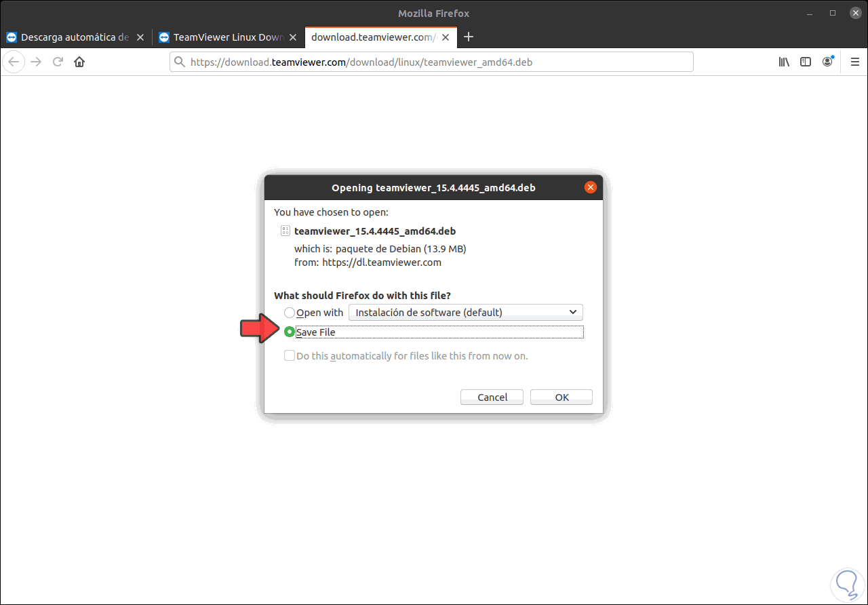Screen dimensions: 868x605
Task: Close the 'Descarga automática' tab
Action: pos(140,37)
